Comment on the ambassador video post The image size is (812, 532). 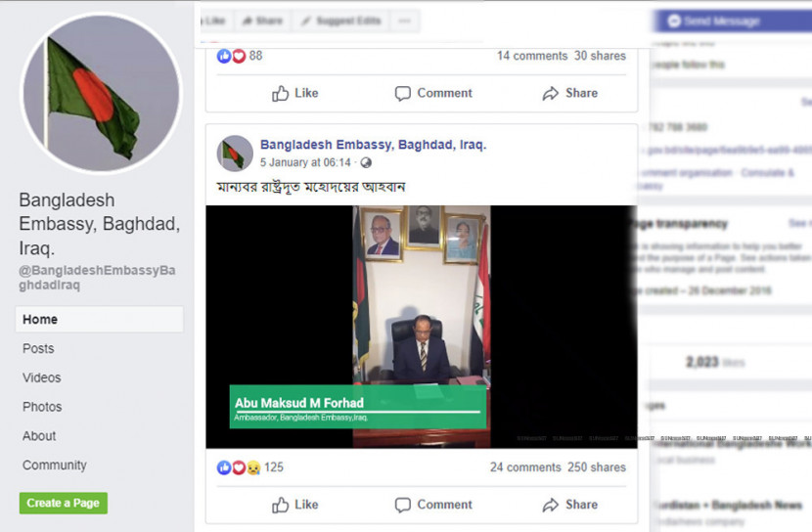point(433,505)
